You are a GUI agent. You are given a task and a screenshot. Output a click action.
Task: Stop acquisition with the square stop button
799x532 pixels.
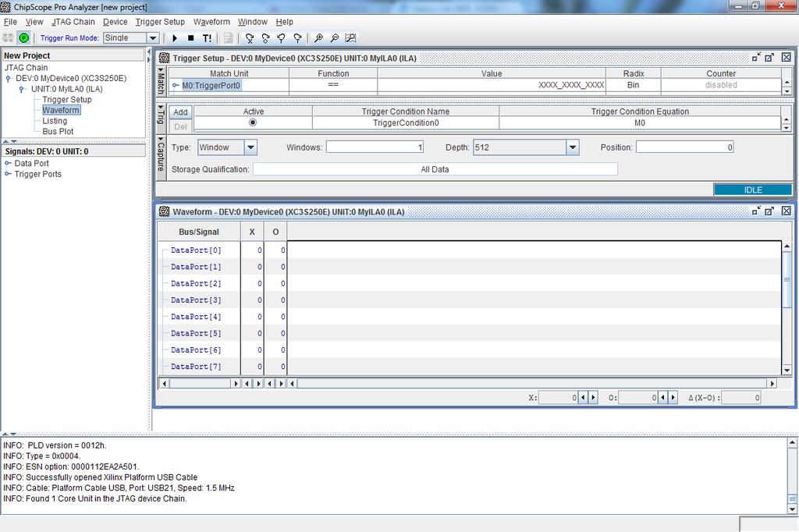[x=190, y=37]
